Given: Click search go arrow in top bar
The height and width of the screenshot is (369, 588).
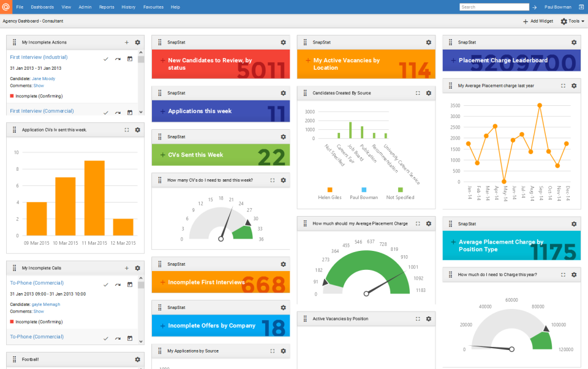Looking at the screenshot, I should coord(535,7).
